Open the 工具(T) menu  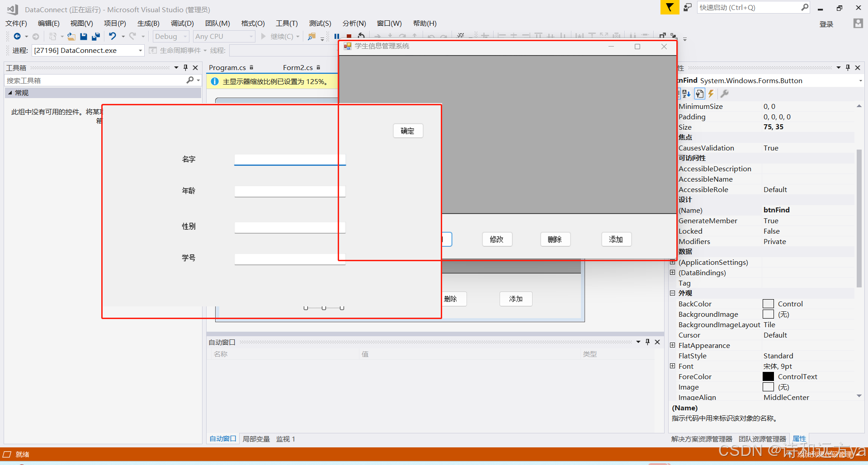tap(287, 23)
